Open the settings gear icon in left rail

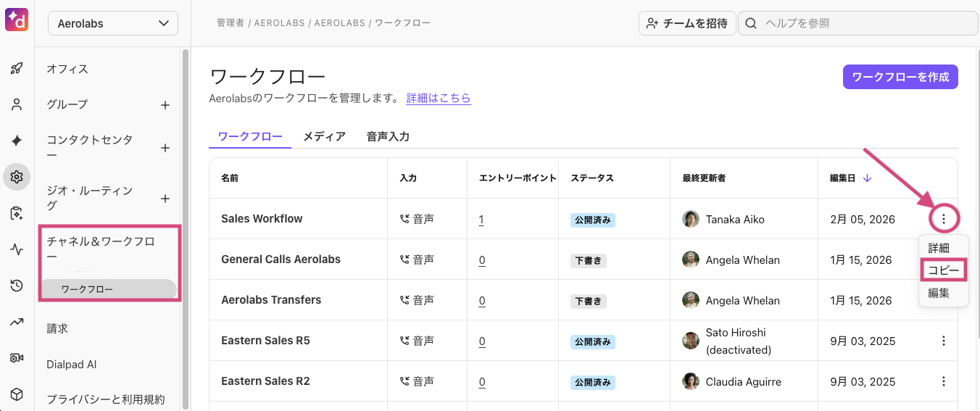point(17,177)
